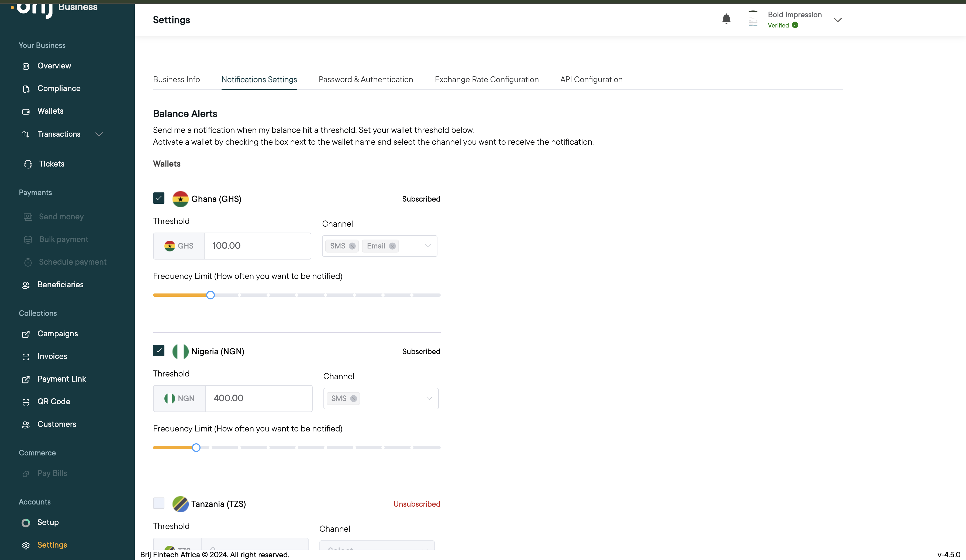Viewport: 966px width, 560px height.
Task: Open the Exchange Rate Configuration tab
Action: click(x=487, y=79)
